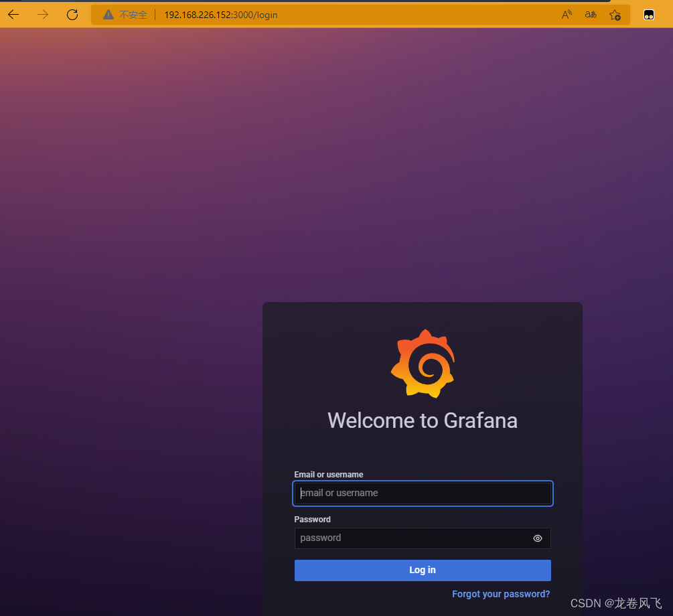The image size is (673, 616).
Task: Click the not-secure warning triangle icon
Action: pyautogui.click(x=108, y=15)
